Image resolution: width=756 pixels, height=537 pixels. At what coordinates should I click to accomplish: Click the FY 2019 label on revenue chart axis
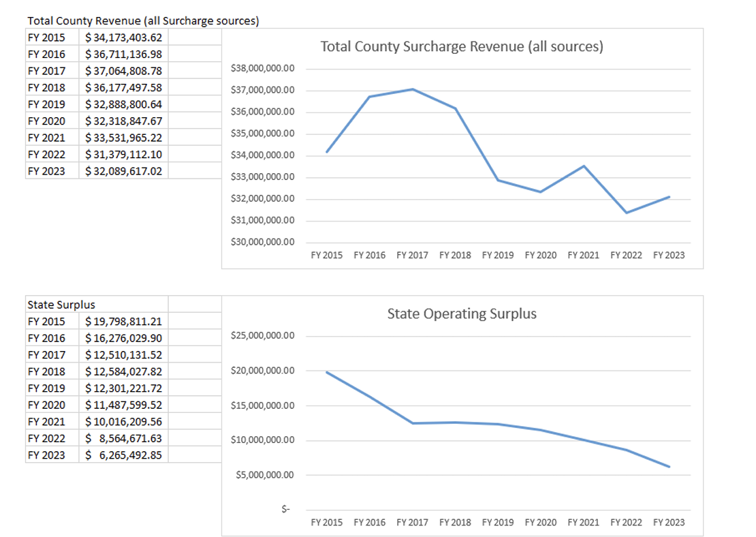[x=498, y=256]
